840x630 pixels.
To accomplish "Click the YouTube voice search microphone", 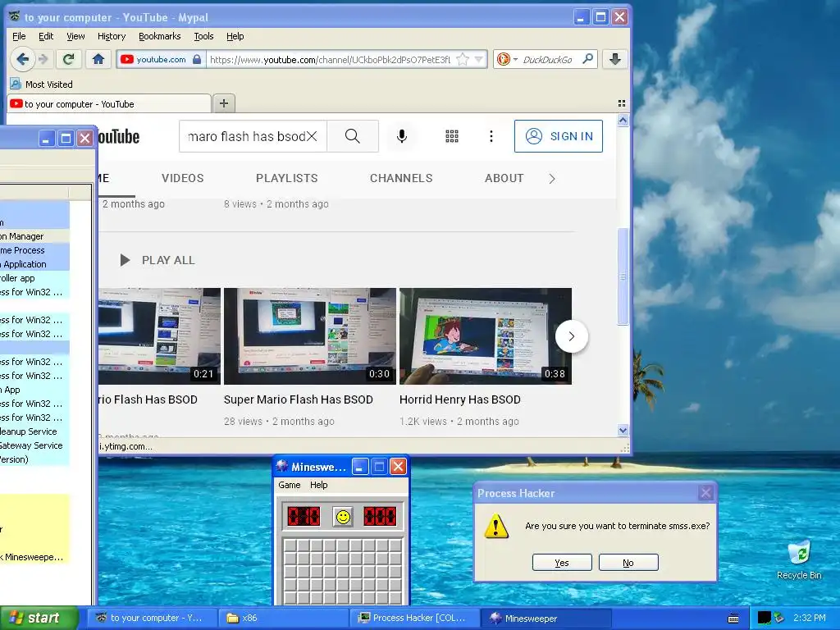I will click(402, 136).
